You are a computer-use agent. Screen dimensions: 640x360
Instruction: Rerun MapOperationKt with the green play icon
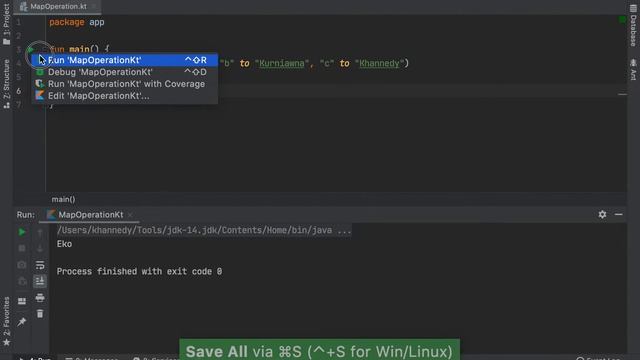tap(22, 232)
